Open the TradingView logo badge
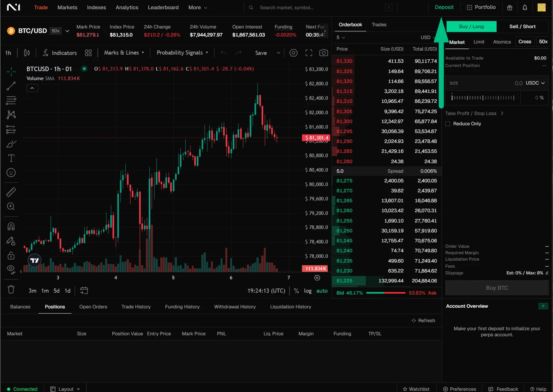This screenshot has width=553, height=392. (35, 260)
